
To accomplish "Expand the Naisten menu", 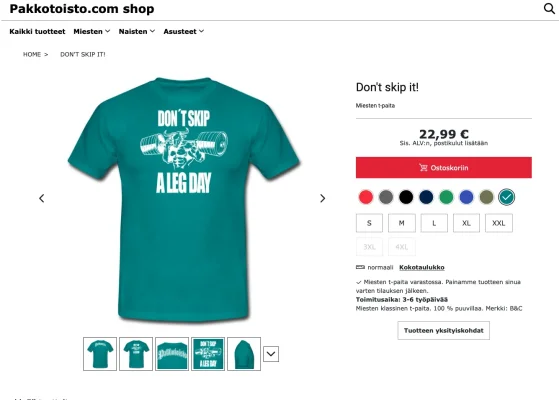I will coord(137,31).
